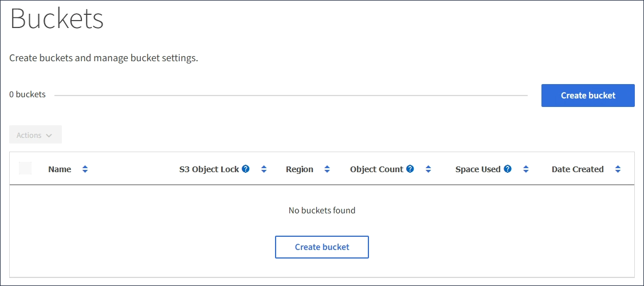This screenshot has height=286, width=644.
Task: Tick the select-all checkbox in the table header
Action: coord(25,168)
